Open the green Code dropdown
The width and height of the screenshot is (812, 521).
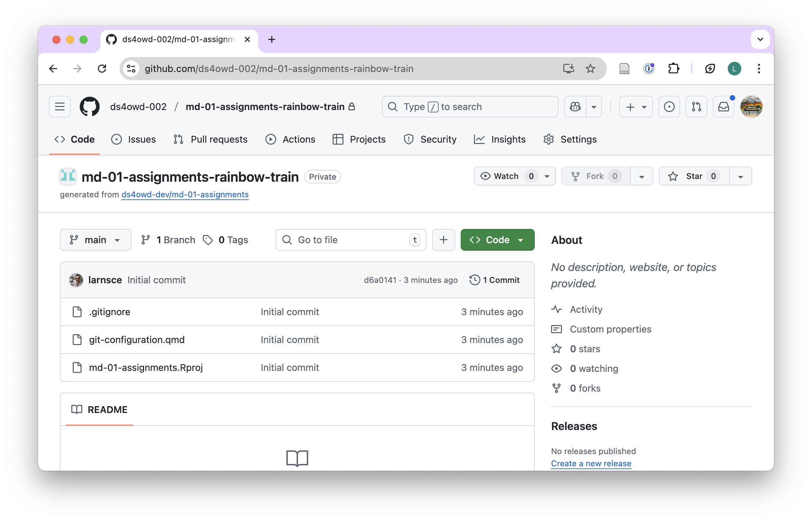coord(497,240)
